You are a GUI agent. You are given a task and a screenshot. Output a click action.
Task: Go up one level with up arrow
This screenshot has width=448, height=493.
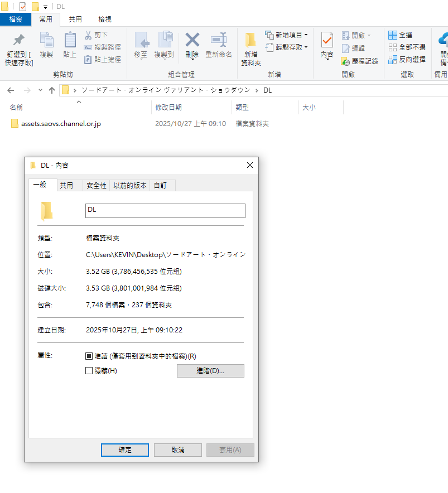pos(52,90)
